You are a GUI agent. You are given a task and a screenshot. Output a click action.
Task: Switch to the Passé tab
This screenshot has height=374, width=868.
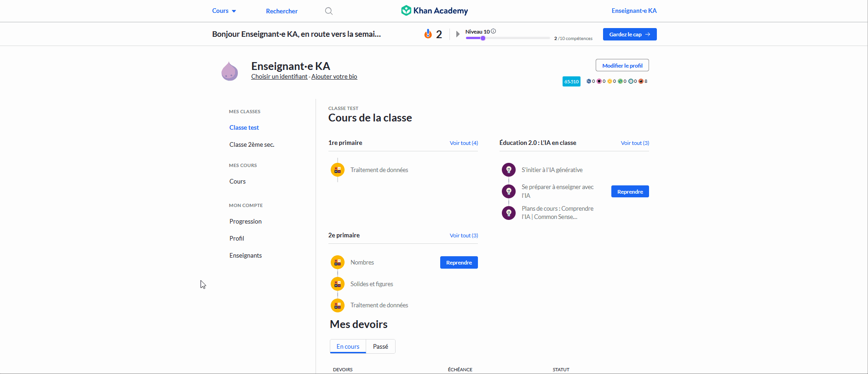coord(380,346)
